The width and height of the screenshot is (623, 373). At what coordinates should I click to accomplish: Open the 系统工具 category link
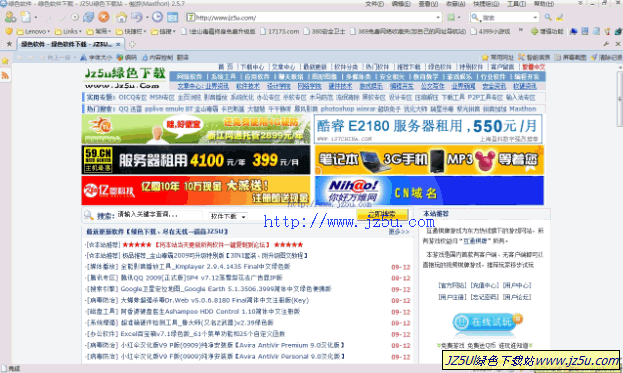click(x=223, y=77)
